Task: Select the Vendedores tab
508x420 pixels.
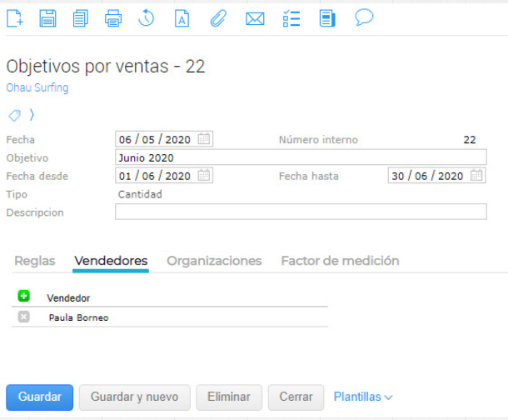Action: coord(111,261)
